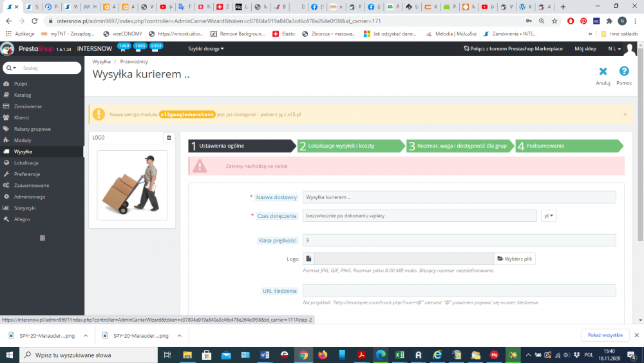This screenshot has width=644, height=363.
Task: Open the myTNT bookmark
Action: 68,34
